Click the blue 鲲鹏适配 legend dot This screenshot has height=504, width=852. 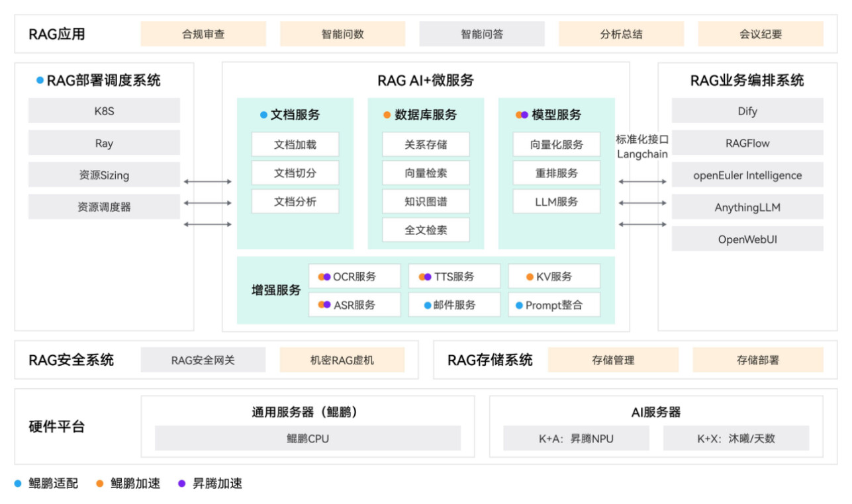18,483
